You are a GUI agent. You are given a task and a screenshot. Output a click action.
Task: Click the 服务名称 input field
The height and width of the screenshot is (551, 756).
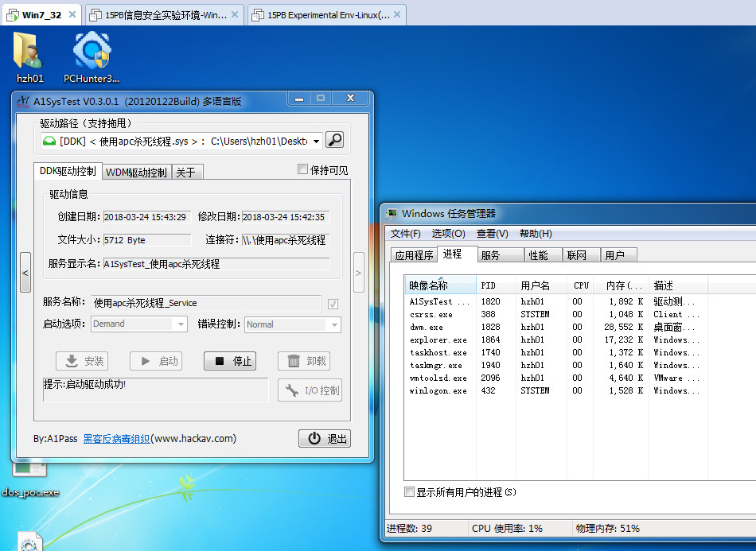206,303
